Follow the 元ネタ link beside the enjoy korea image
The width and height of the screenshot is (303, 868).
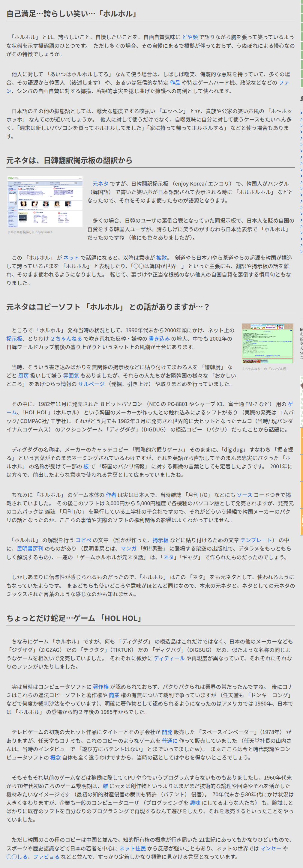point(100,183)
